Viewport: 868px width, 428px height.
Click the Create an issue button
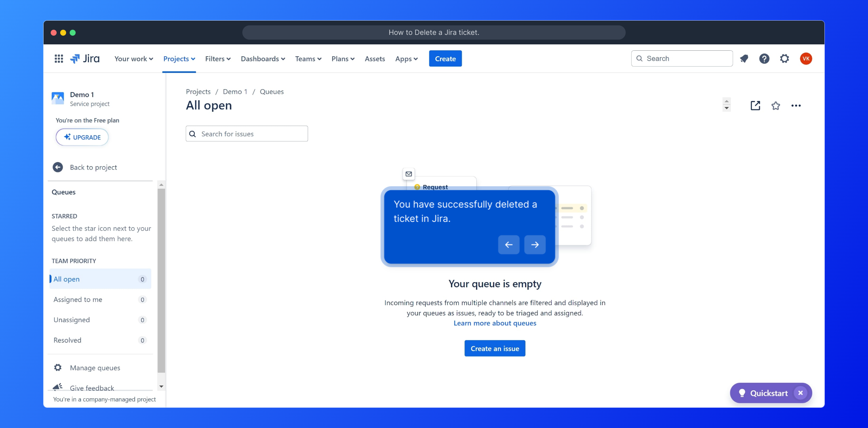click(x=495, y=348)
